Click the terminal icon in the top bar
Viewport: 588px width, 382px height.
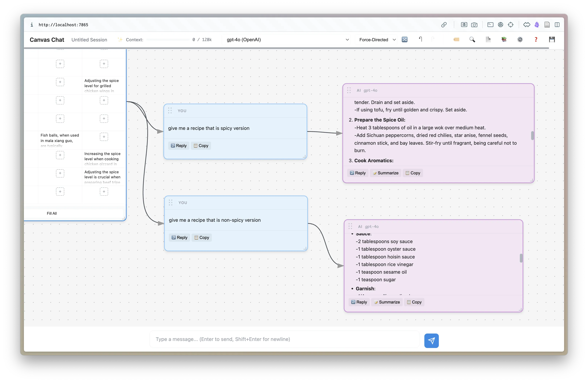pos(490,25)
